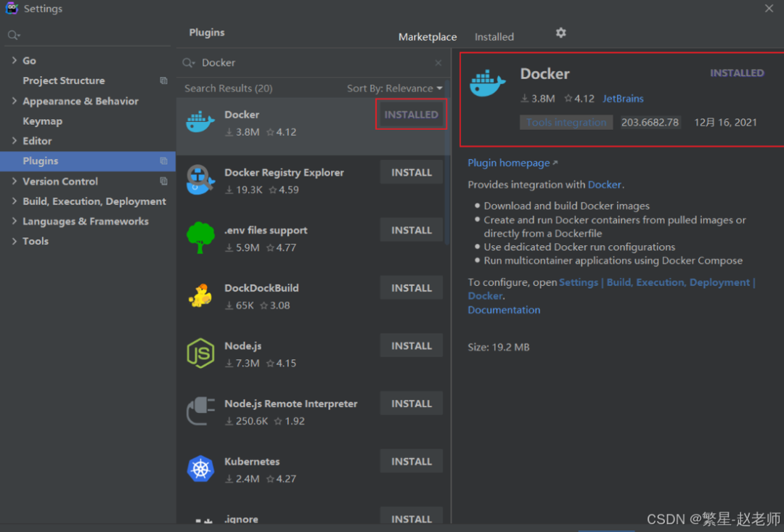This screenshot has height=532, width=784.
Task: Select the DockDockBuild plugin entry name
Action: click(261, 288)
